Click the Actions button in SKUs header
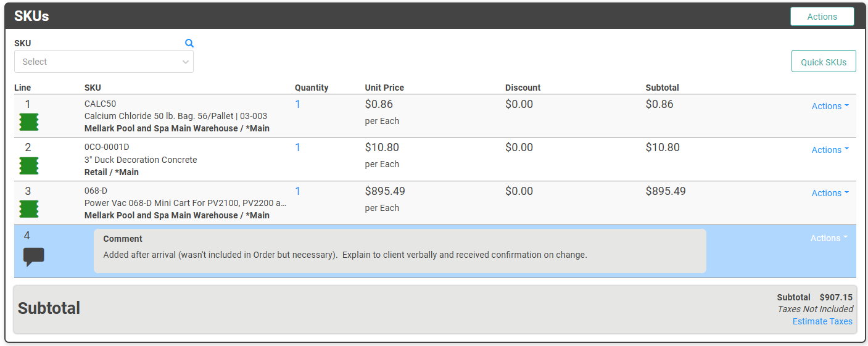This screenshot has width=868, height=346. (x=822, y=17)
